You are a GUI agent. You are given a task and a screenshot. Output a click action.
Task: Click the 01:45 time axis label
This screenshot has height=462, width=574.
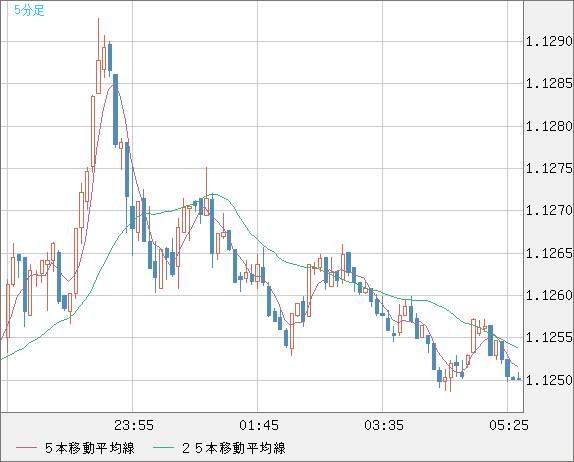(259, 425)
